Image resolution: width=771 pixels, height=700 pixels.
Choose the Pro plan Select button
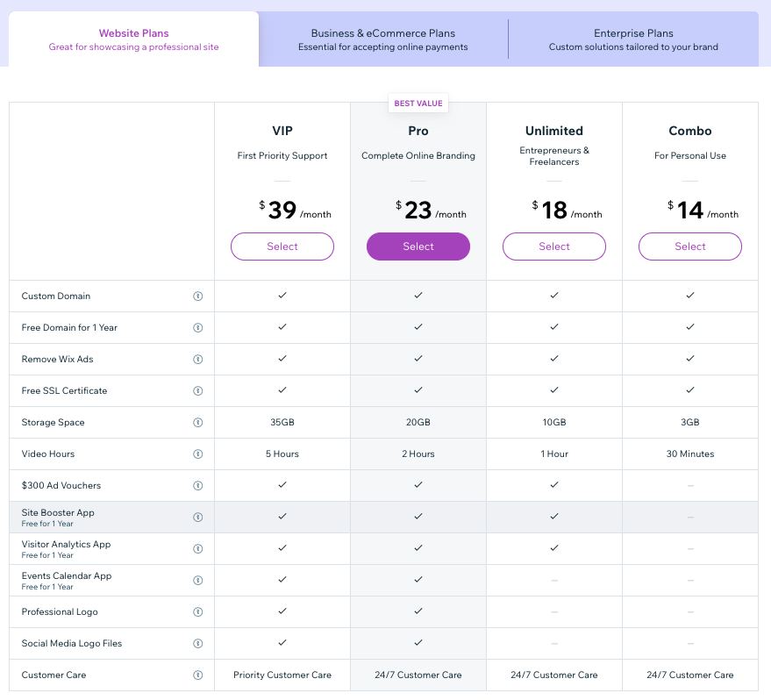(x=418, y=246)
